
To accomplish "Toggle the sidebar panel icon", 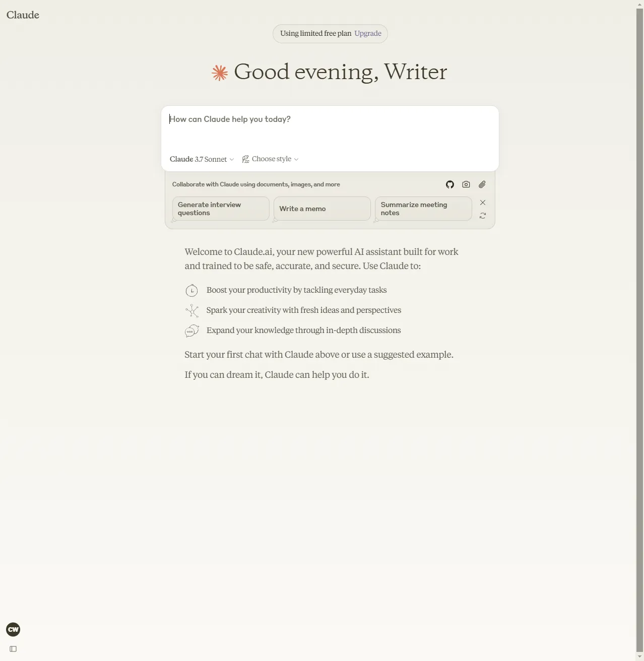I will (13, 649).
